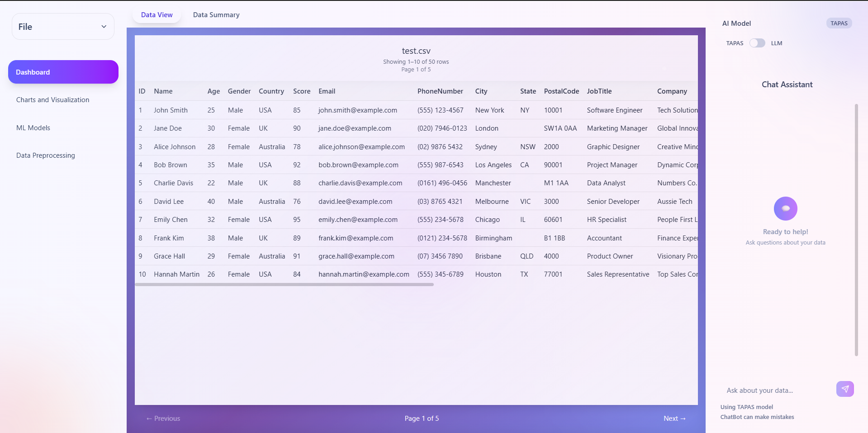Image resolution: width=868 pixels, height=433 pixels.
Task: Go to next page with Next button
Action: 674,418
